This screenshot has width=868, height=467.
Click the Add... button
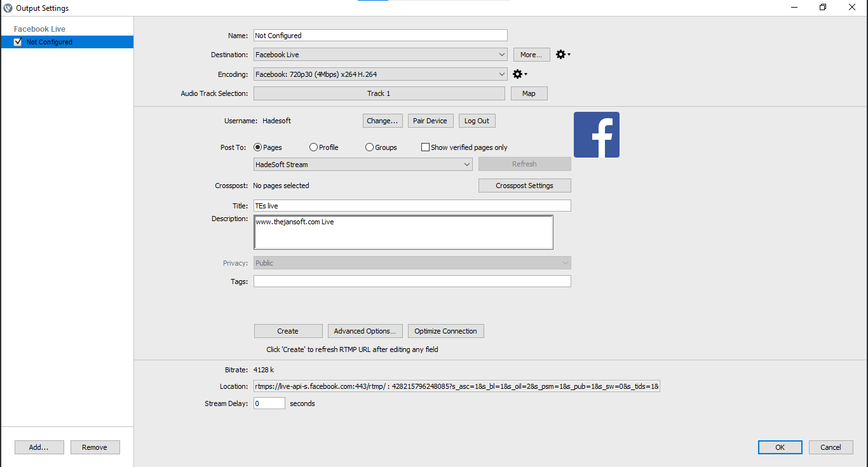(x=39, y=447)
